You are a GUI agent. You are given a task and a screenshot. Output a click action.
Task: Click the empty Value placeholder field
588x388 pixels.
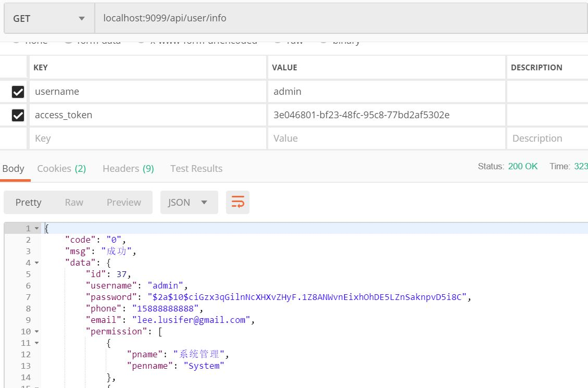pyautogui.click(x=386, y=139)
